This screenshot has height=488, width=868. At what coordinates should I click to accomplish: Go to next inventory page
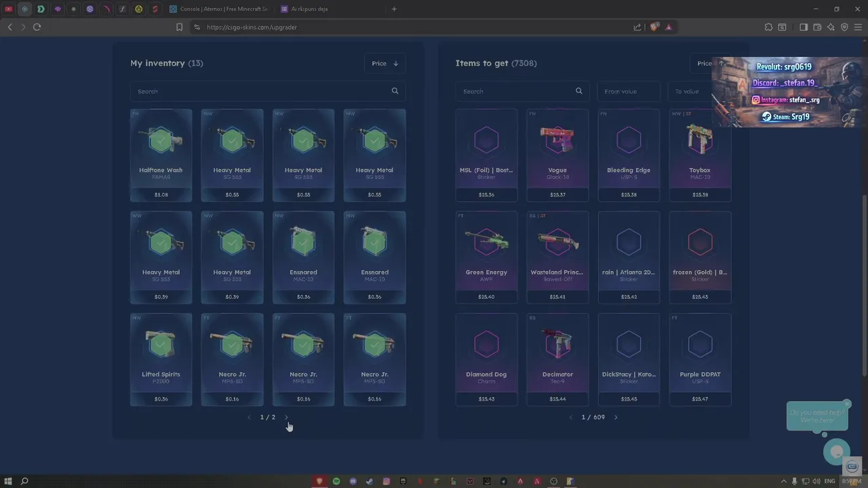pos(286,418)
